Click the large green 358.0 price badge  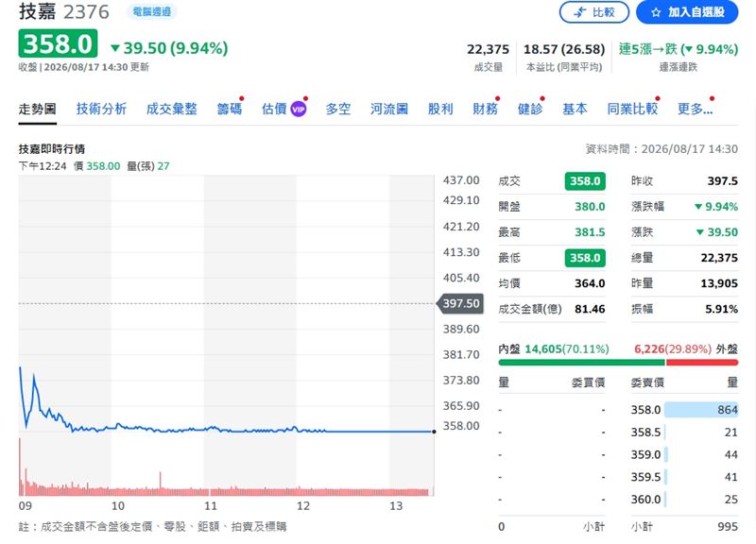click(x=58, y=43)
